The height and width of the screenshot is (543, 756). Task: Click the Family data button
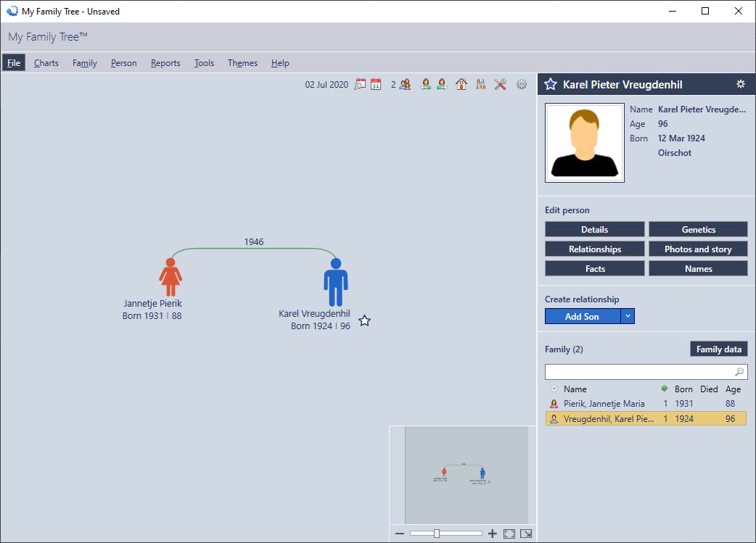tap(718, 349)
